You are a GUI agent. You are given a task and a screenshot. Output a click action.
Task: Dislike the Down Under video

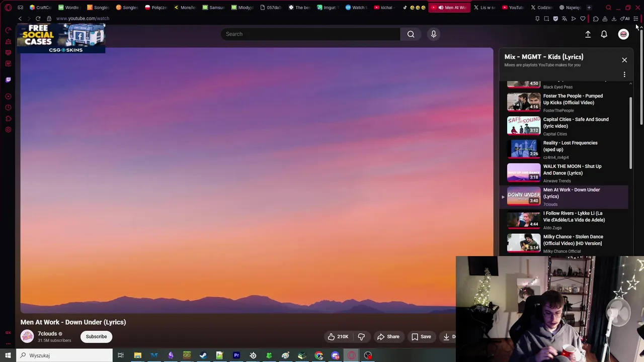pyautogui.click(x=361, y=336)
